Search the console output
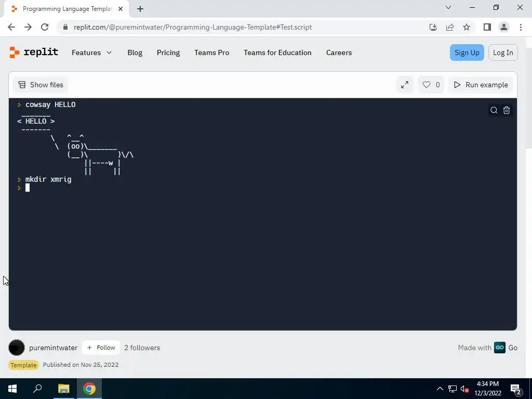 click(494, 110)
